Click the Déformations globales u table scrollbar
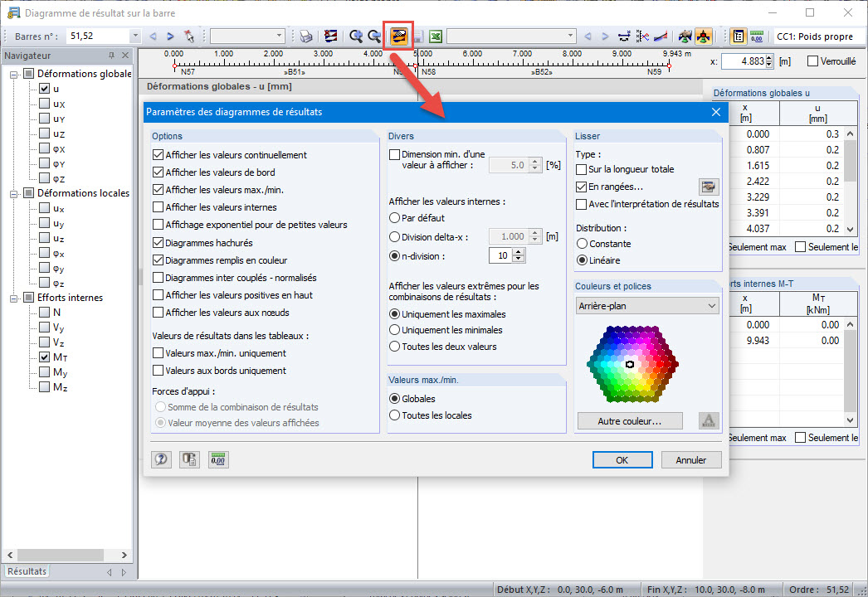This screenshot has width=868, height=597. tap(851, 181)
